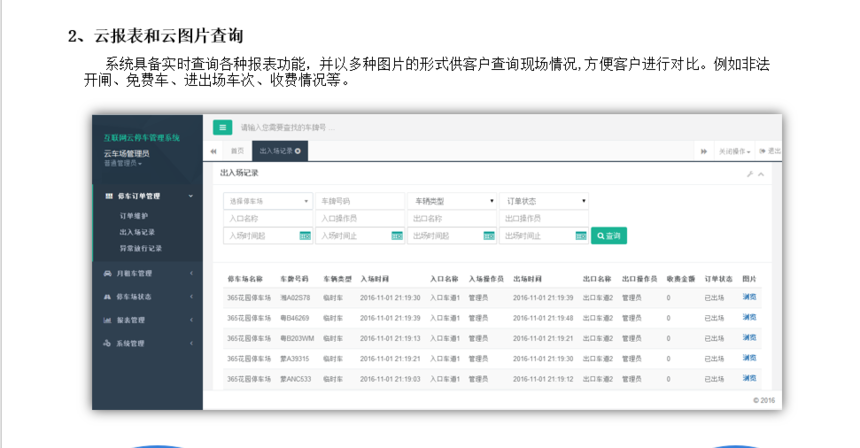
Task: Click the 入场时间 column header
Action: tap(375, 279)
